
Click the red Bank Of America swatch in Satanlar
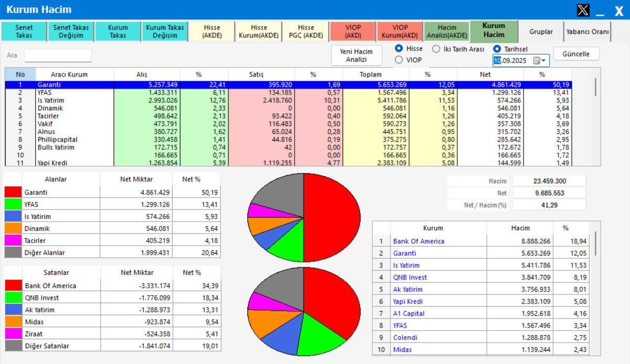click(13, 286)
